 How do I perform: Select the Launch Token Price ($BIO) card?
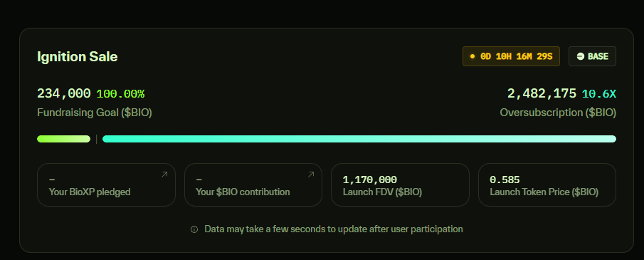tap(547, 184)
